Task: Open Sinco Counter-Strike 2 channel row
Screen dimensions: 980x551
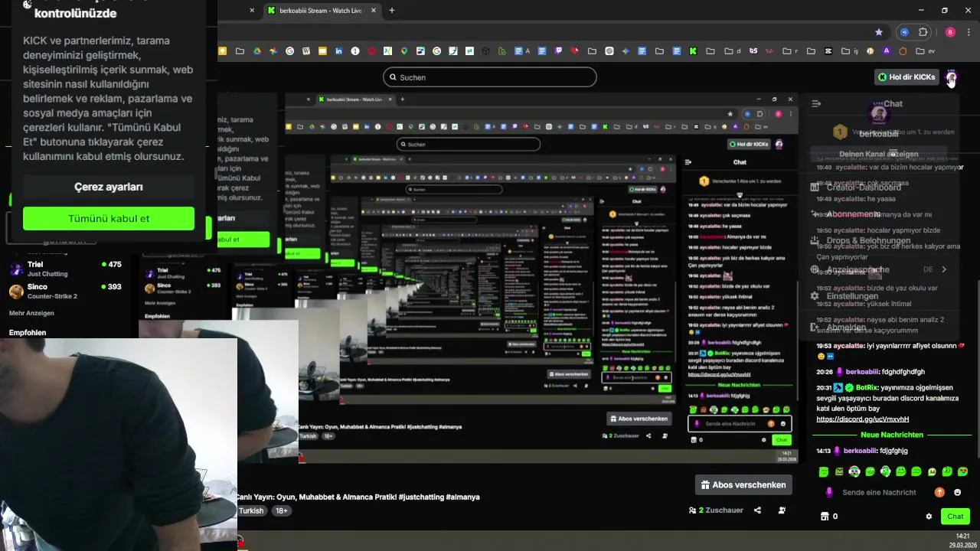Action: coord(66,292)
